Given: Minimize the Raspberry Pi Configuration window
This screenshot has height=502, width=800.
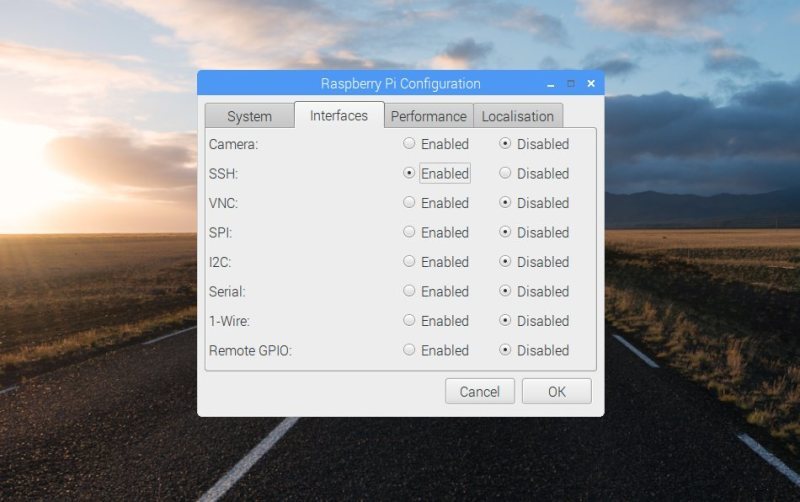Looking at the screenshot, I should pyautogui.click(x=551, y=84).
